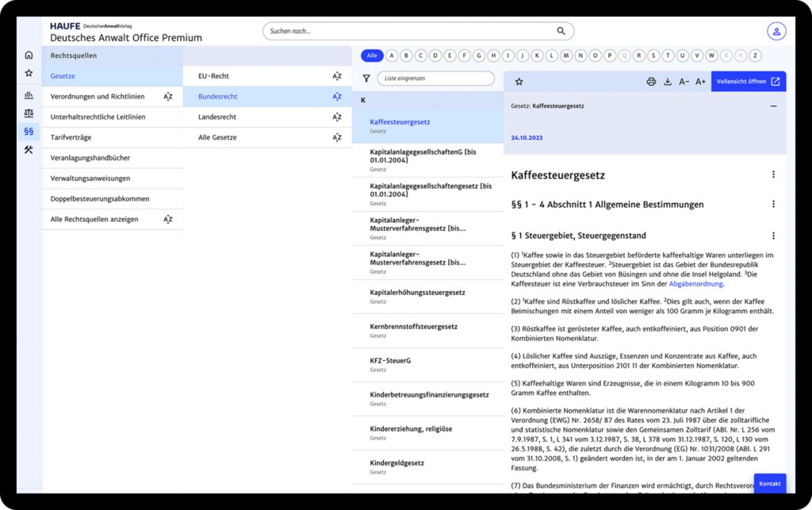Open the favorites star in left sidebar

tap(29, 73)
